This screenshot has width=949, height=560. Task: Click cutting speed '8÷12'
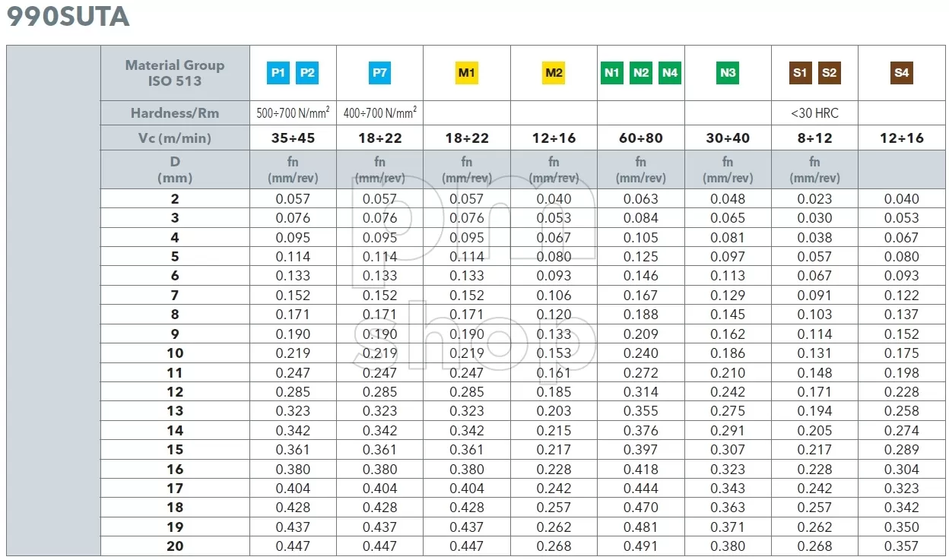[814, 138]
